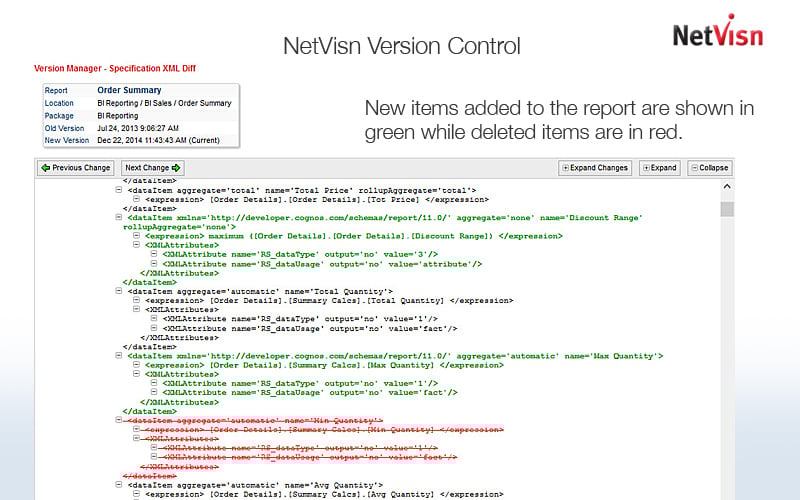Screen dimensions: 800x500
Task: Click new version date 'Dec 22, 2014 11:43:43 AM (Current)'
Action: pos(158,140)
